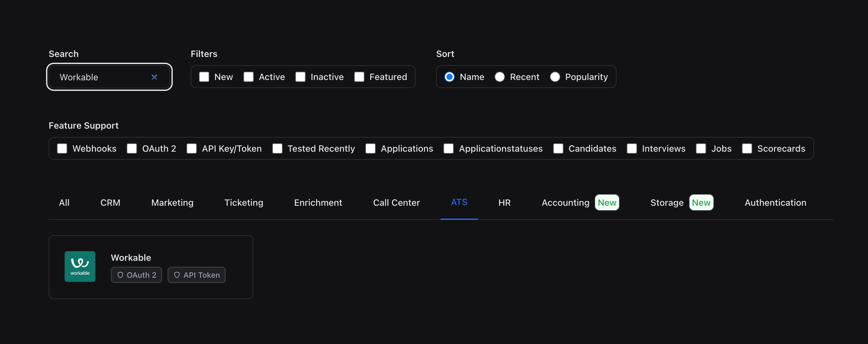868x344 pixels.
Task: Enable Webhooks feature support
Action: pos(62,148)
